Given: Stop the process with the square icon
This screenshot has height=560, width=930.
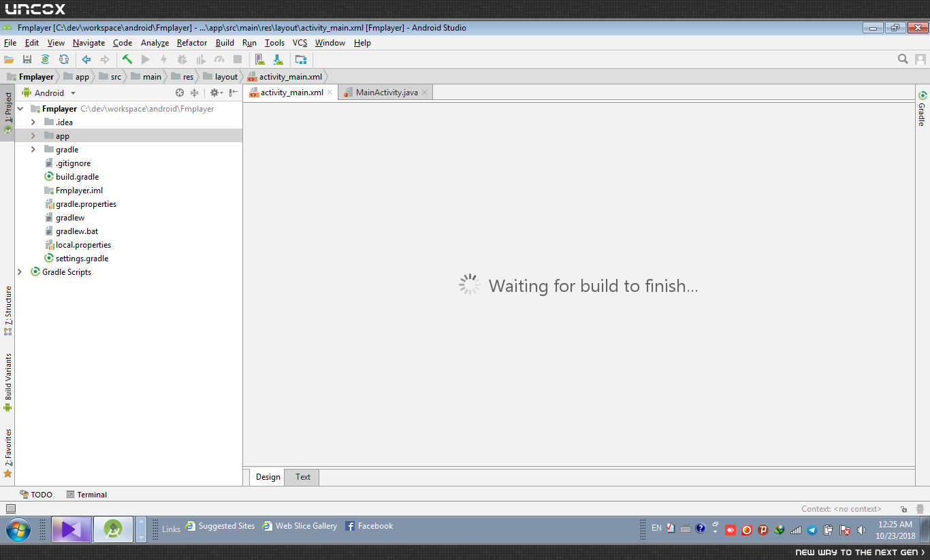Looking at the screenshot, I should pos(238,60).
